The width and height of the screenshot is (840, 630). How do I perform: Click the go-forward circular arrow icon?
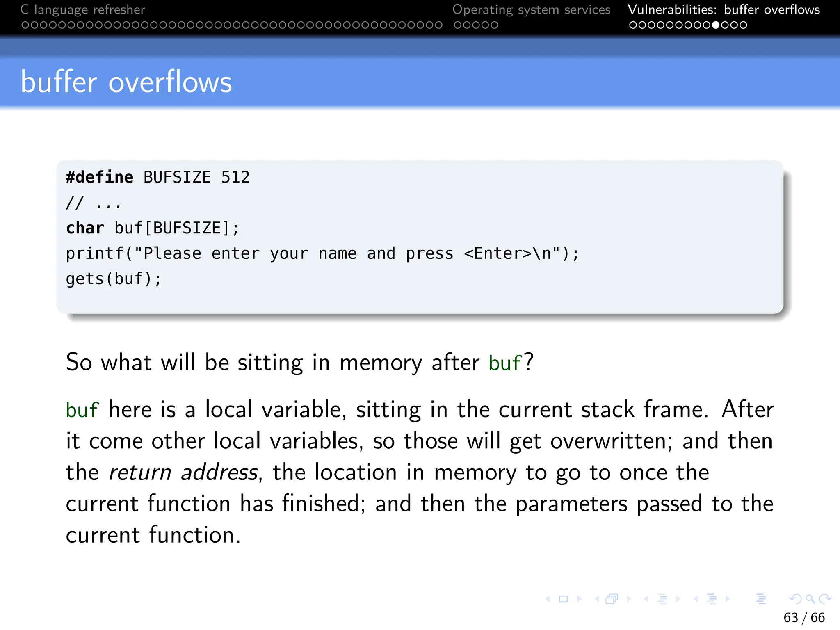tap(825, 599)
